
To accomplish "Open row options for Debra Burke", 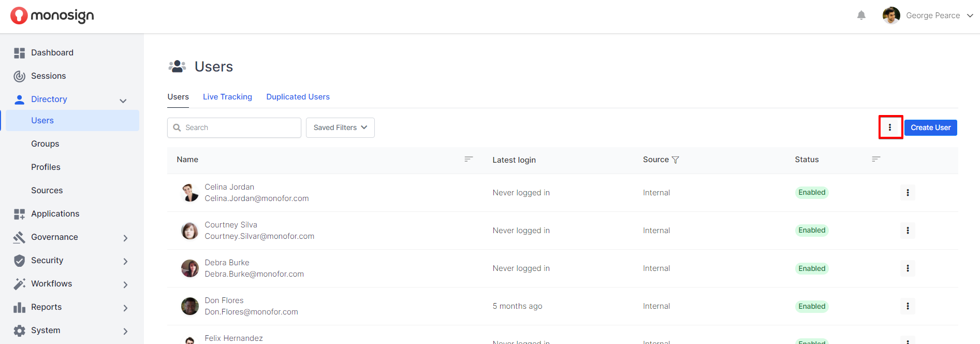I will (907, 268).
